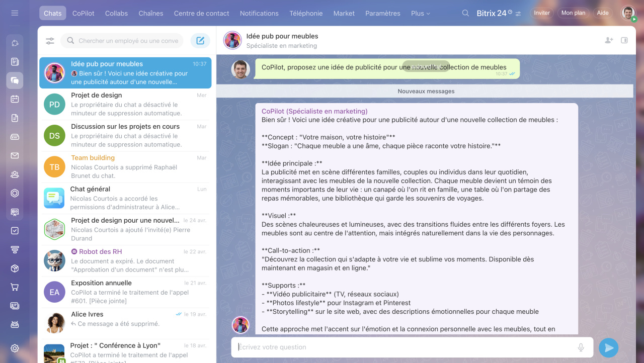Switch to the CoPilot tab
644x363 pixels.
(83, 13)
